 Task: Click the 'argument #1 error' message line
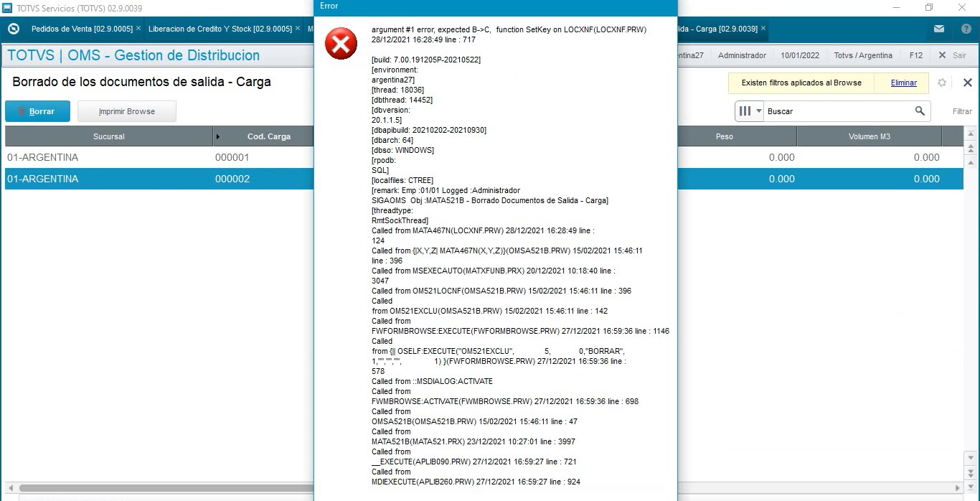click(509, 29)
